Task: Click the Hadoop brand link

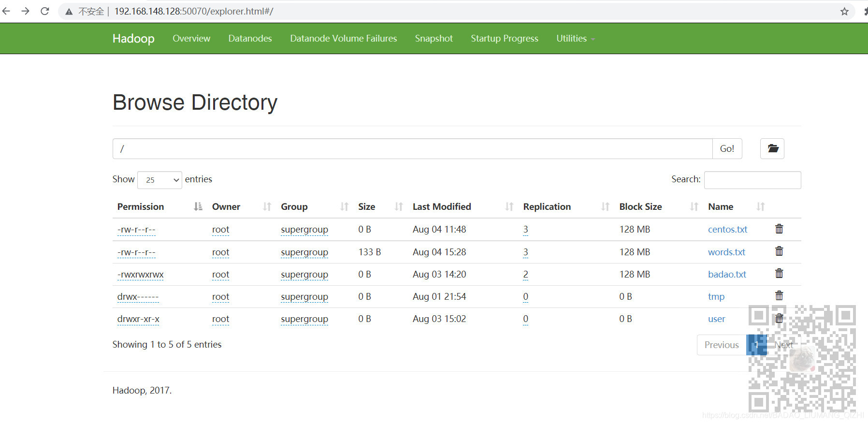Action: tap(133, 38)
